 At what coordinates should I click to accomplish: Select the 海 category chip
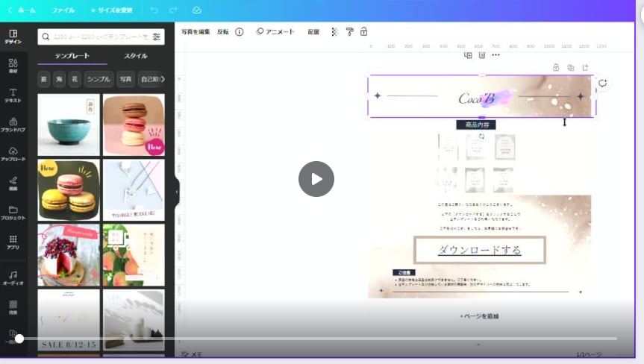(x=59, y=79)
